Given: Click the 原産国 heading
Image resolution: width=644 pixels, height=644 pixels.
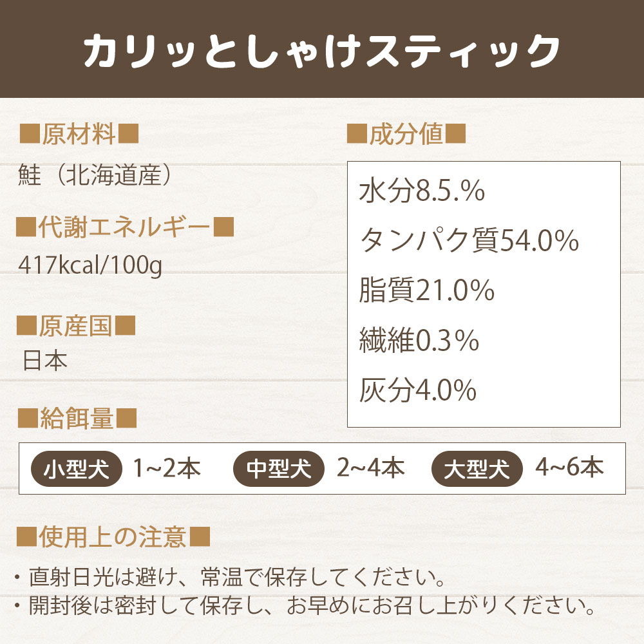Looking at the screenshot, I should (76, 327).
